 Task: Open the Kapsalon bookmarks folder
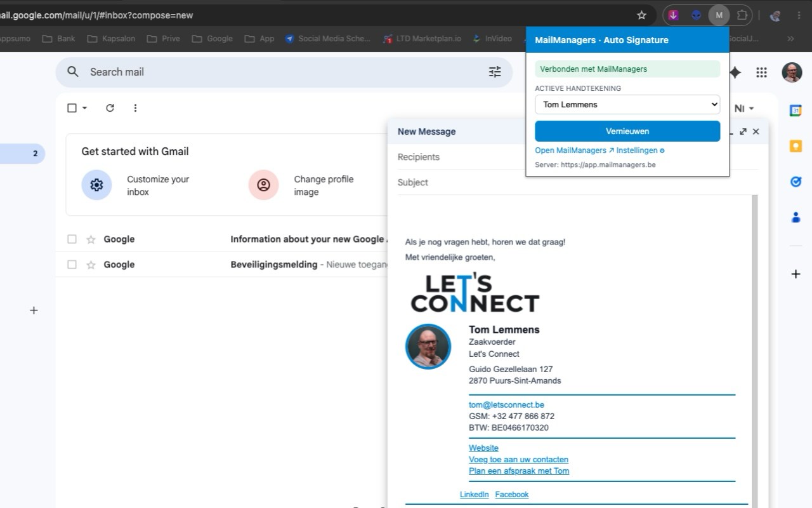111,39
